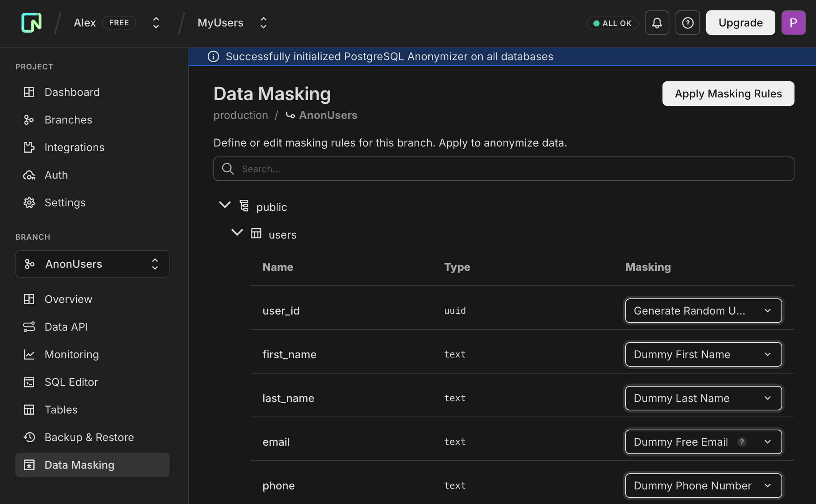This screenshot has width=816, height=504.
Task: Switch to the Data Masking section
Action: (79, 464)
